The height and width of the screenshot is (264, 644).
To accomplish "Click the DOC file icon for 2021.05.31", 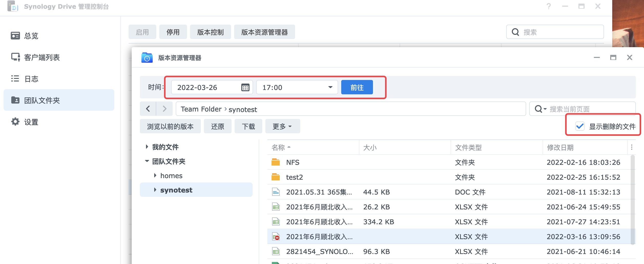I will 276,192.
